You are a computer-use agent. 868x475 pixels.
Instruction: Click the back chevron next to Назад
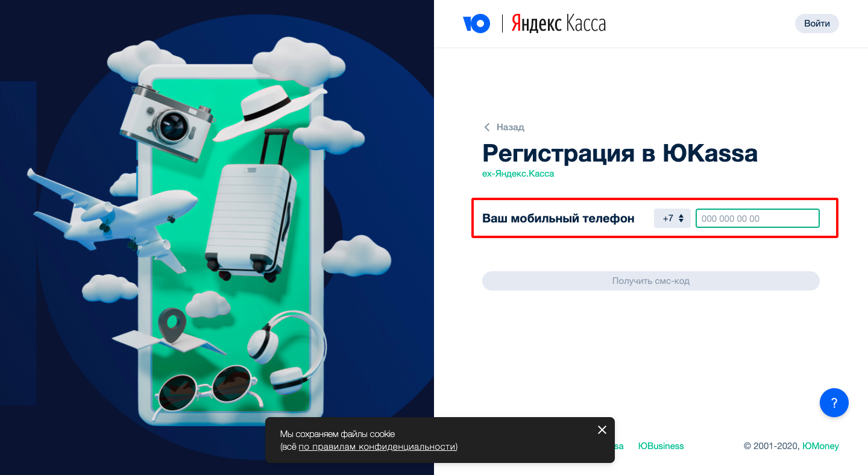click(487, 127)
